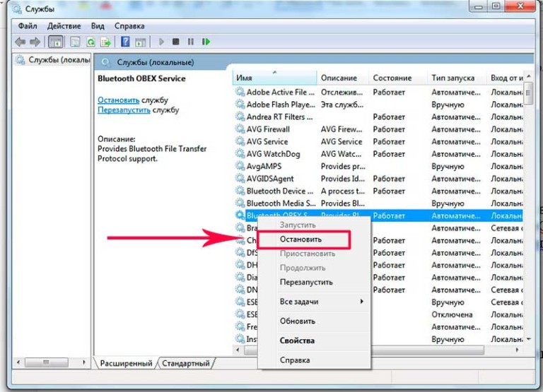Click the Export list toolbar icon
543x392 pixels.
[x=105, y=42]
